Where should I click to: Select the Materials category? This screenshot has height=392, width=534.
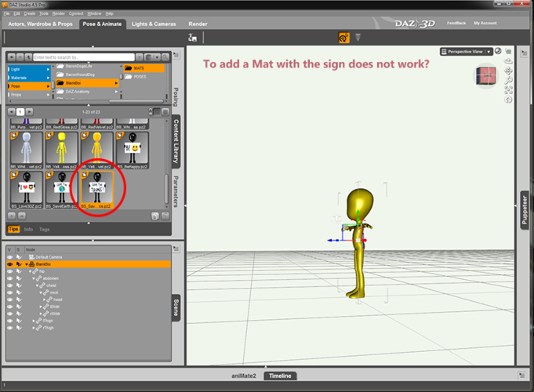pos(29,78)
